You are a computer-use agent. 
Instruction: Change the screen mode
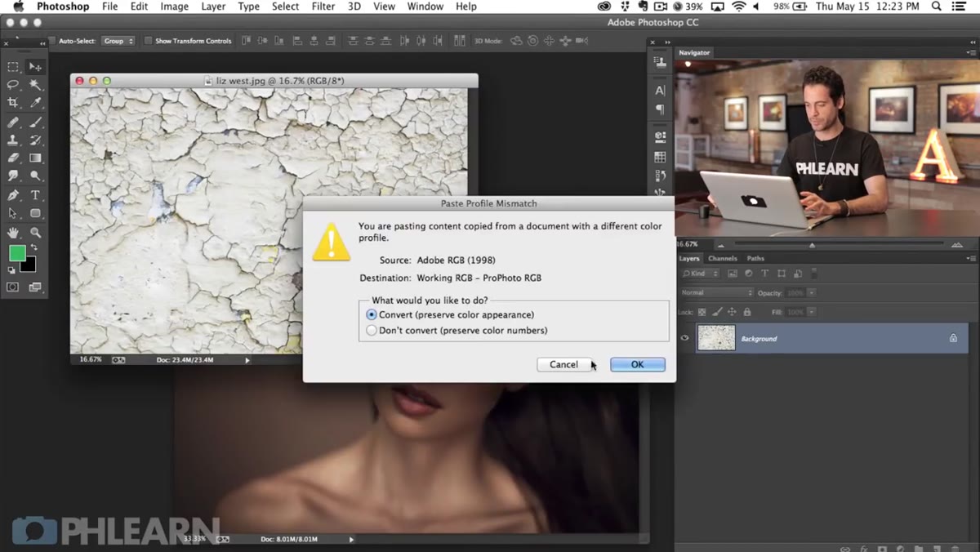pyautogui.click(x=35, y=287)
